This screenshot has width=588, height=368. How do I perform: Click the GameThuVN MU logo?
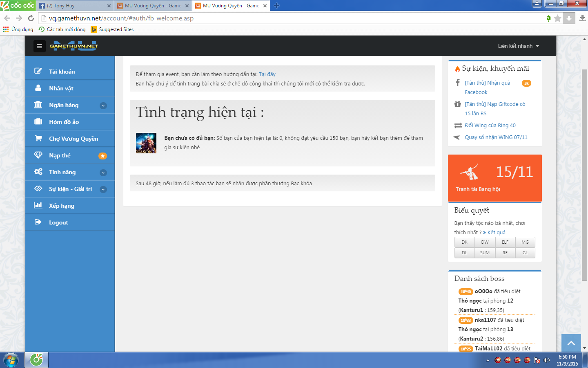tap(74, 46)
